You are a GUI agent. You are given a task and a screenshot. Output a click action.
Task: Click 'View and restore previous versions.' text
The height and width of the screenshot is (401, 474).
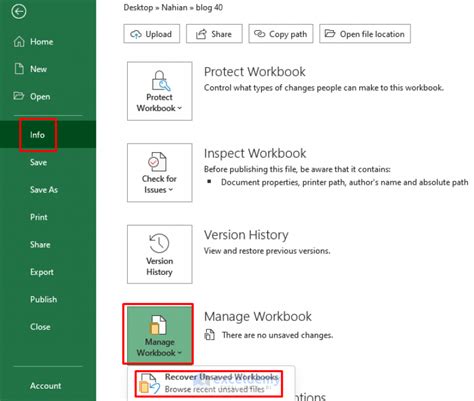pyautogui.click(x=267, y=251)
